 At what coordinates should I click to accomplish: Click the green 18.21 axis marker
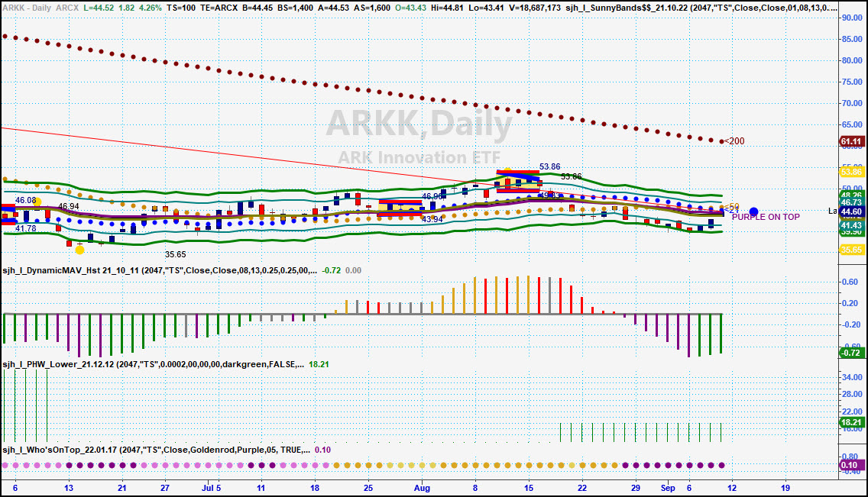click(851, 422)
